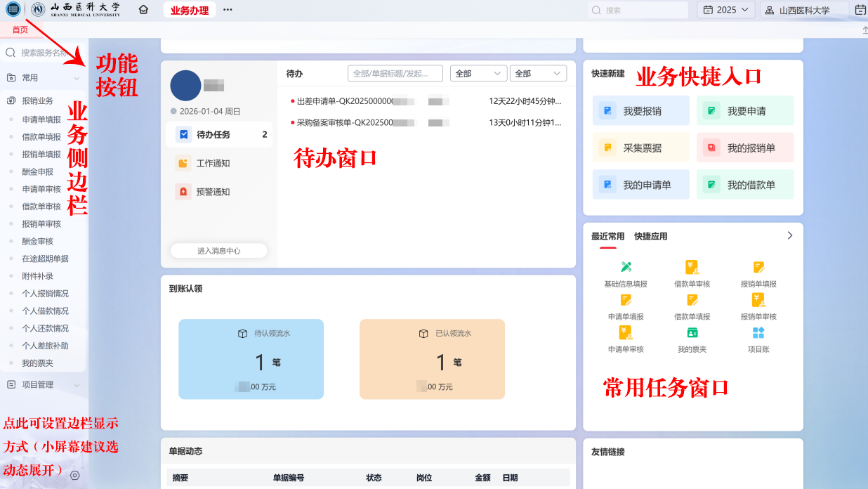868x489 pixels.
Task: Switch to the 快捷应用 tab
Action: click(x=650, y=236)
